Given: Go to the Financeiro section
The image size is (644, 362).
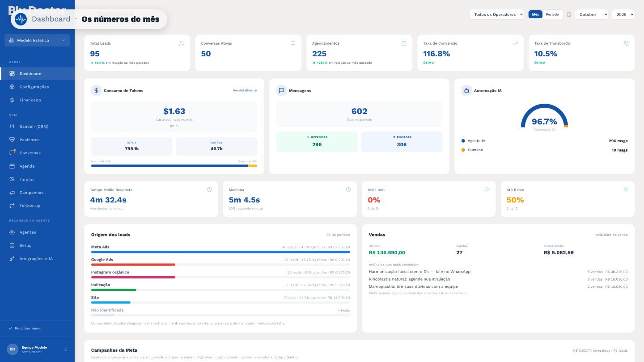Looking at the screenshot, I should (38, 100).
